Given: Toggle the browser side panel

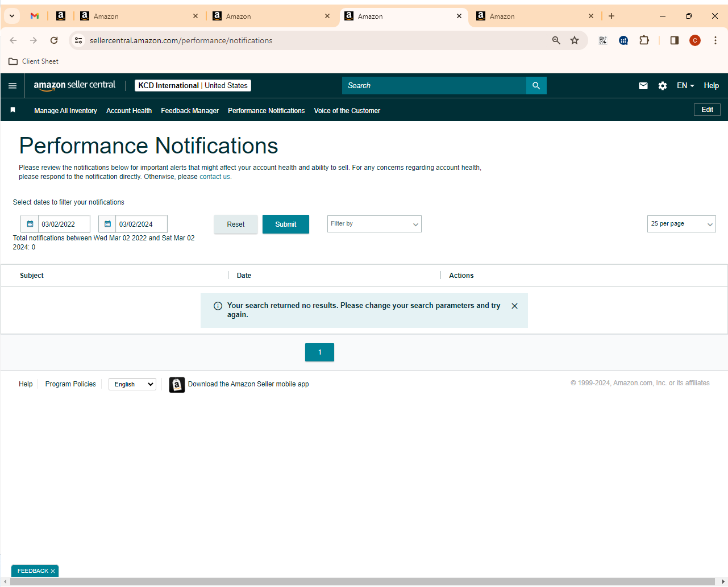Looking at the screenshot, I should pyautogui.click(x=675, y=40).
